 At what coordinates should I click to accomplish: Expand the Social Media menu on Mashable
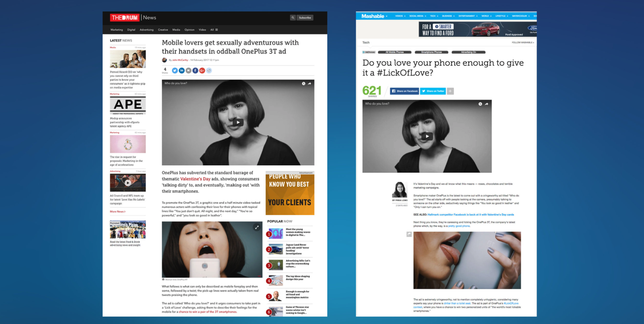417,16
